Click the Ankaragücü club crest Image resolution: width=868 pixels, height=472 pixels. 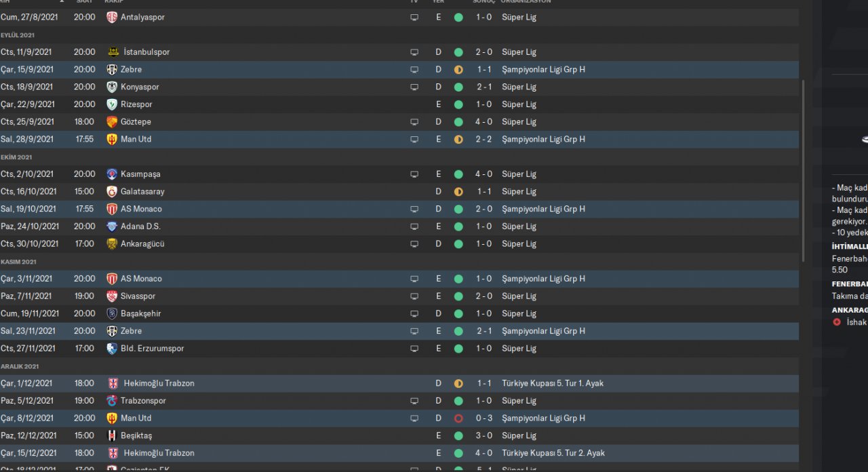click(x=112, y=244)
